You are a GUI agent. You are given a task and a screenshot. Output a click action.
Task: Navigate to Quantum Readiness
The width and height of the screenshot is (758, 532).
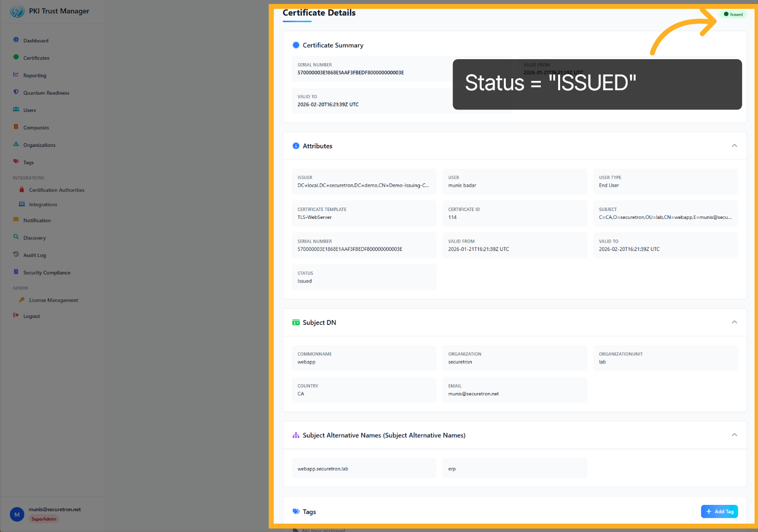[x=46, y=93]
